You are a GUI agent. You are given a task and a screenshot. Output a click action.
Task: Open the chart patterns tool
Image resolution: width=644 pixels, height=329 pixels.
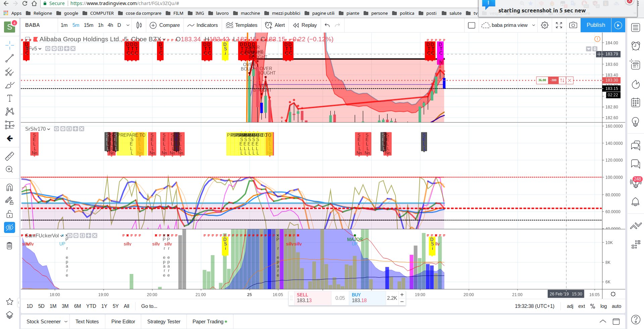(x=10, y=111)
